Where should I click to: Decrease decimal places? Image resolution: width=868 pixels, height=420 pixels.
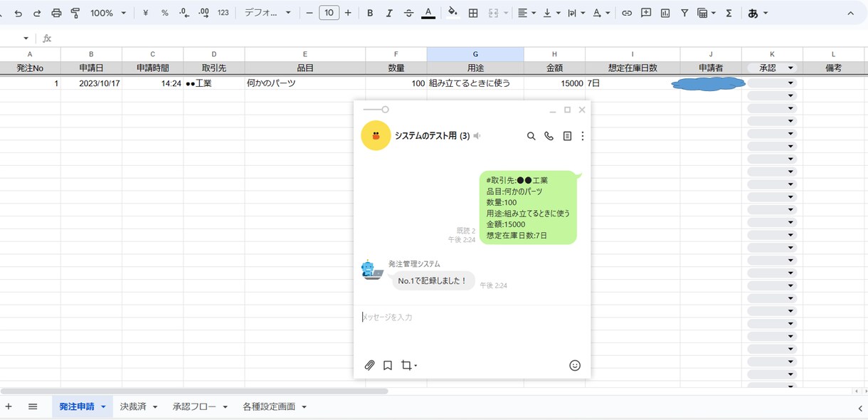point(184,13)
